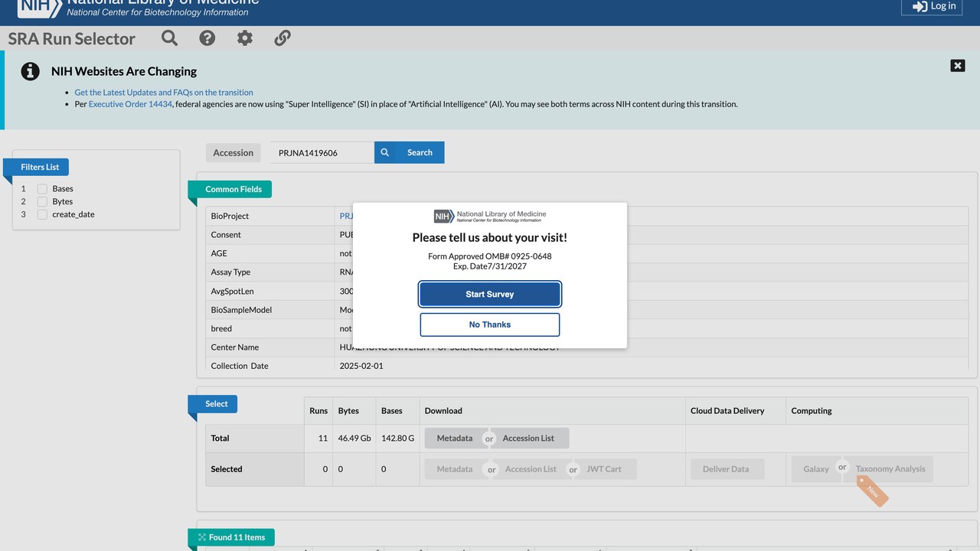Open the Executive Order 14434 link

coord(130,104)
